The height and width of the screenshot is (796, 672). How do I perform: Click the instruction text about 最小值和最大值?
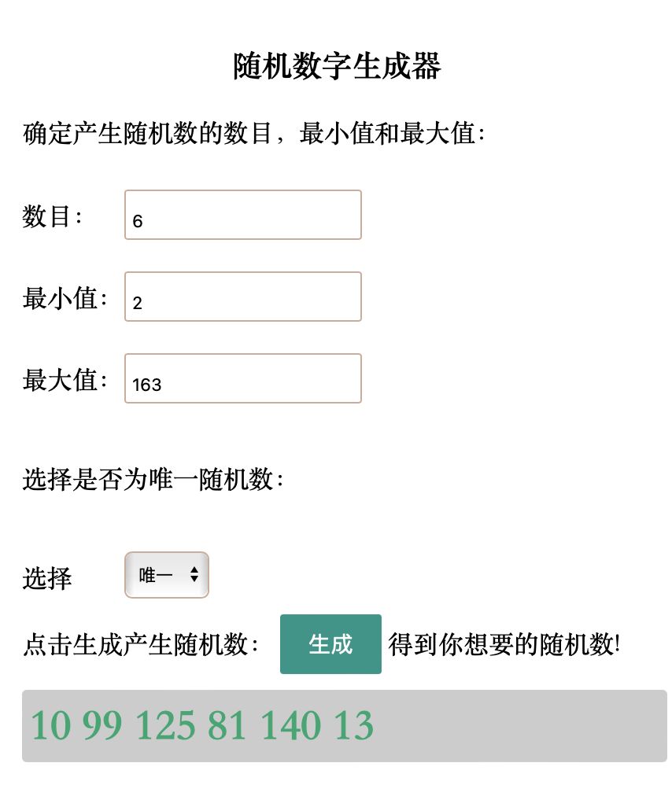254,133
